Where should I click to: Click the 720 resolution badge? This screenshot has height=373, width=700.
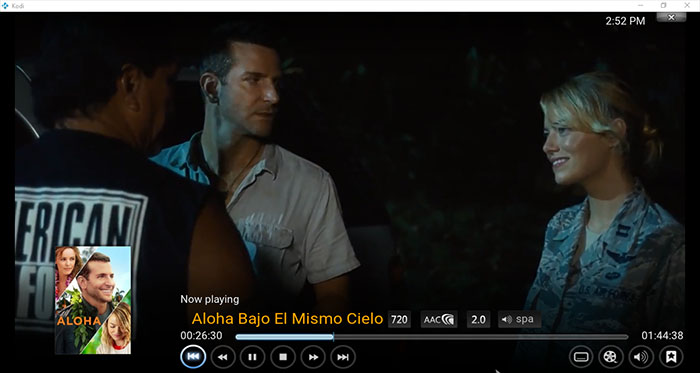tap(399, 319)
